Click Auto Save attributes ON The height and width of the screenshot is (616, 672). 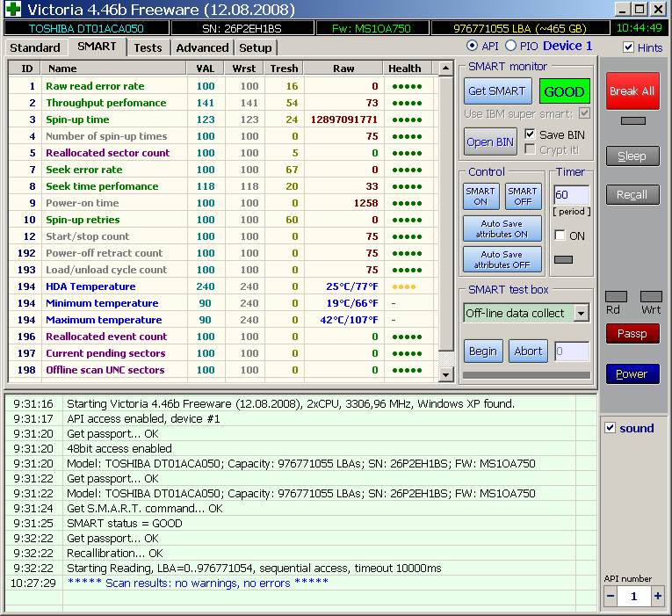tap(502, 228)
